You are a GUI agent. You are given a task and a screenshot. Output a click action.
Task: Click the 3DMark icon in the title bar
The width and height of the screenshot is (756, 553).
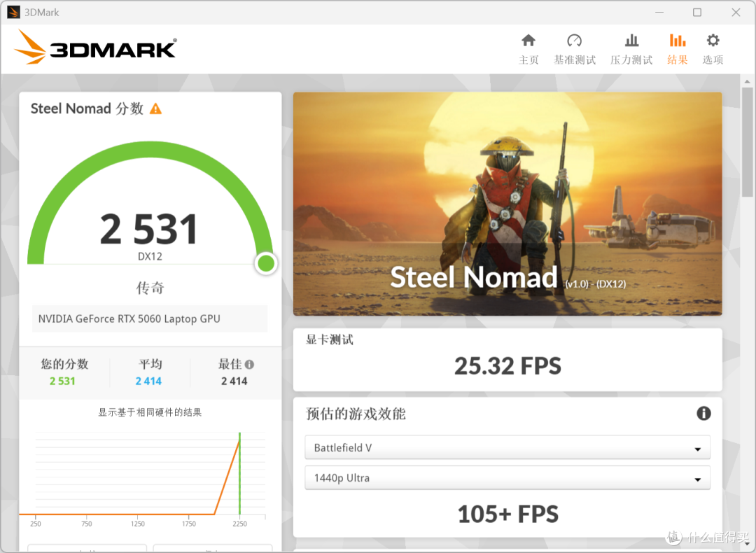click(x=12, y=12)
